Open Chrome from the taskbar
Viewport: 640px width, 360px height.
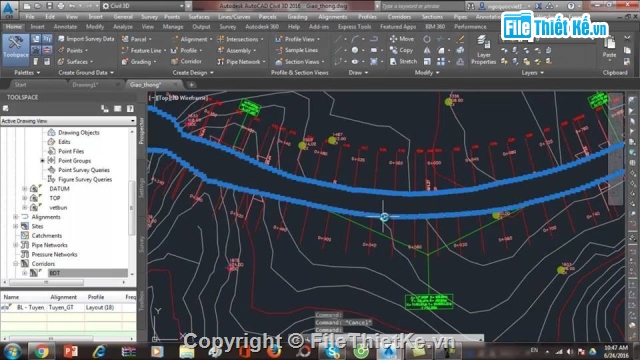click(41, 351)
